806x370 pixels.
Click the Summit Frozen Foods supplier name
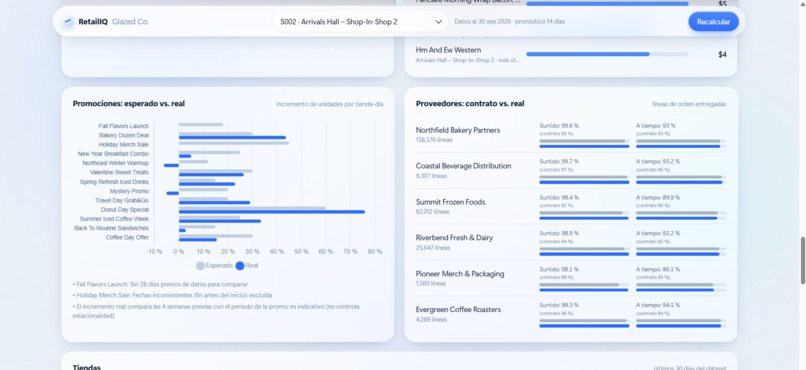pos(450,202)
